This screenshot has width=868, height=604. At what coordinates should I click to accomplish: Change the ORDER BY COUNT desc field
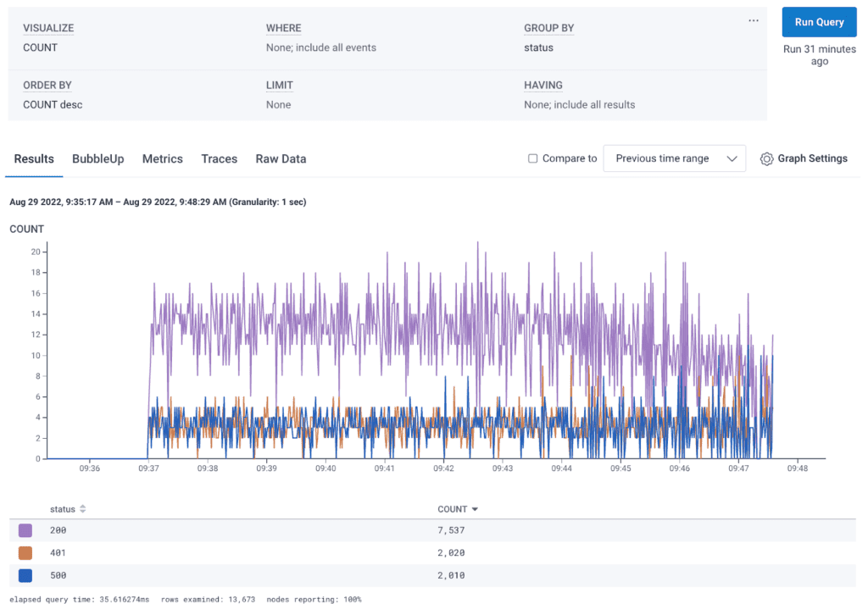(53, 105)
